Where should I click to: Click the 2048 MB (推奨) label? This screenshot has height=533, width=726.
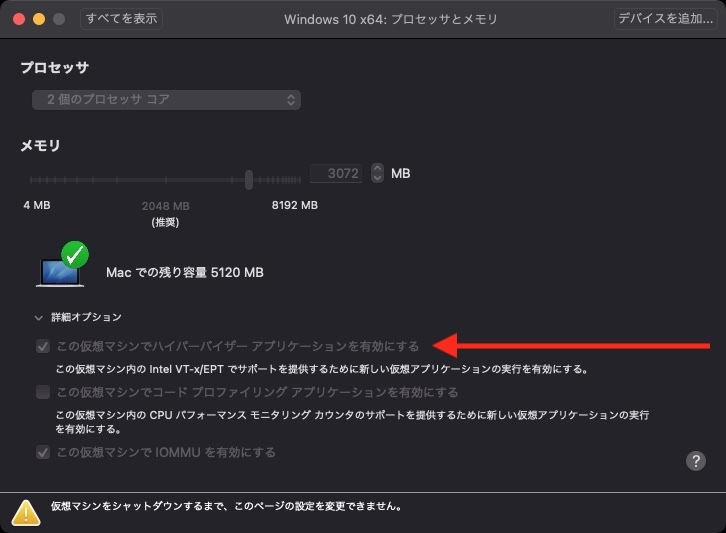pos(166,214)
